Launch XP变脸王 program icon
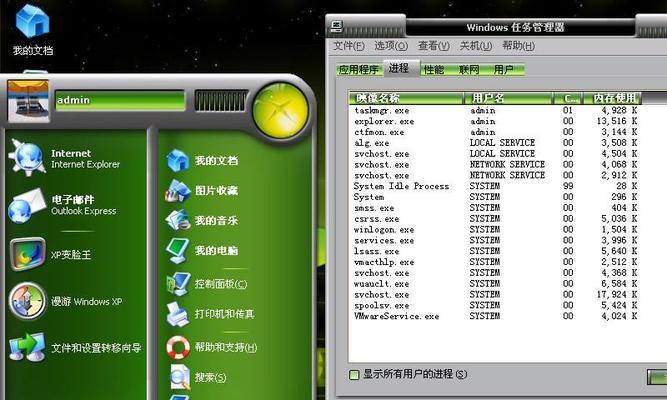The image size is (667, 400). pos(27,254)
